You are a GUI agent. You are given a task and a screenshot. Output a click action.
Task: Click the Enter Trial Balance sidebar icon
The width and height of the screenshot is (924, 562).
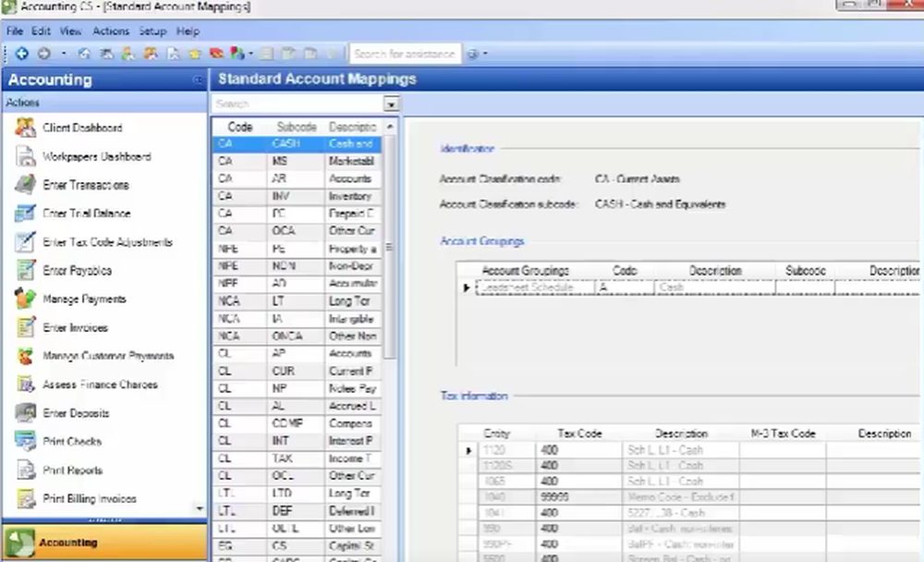(x=25, y=213)
